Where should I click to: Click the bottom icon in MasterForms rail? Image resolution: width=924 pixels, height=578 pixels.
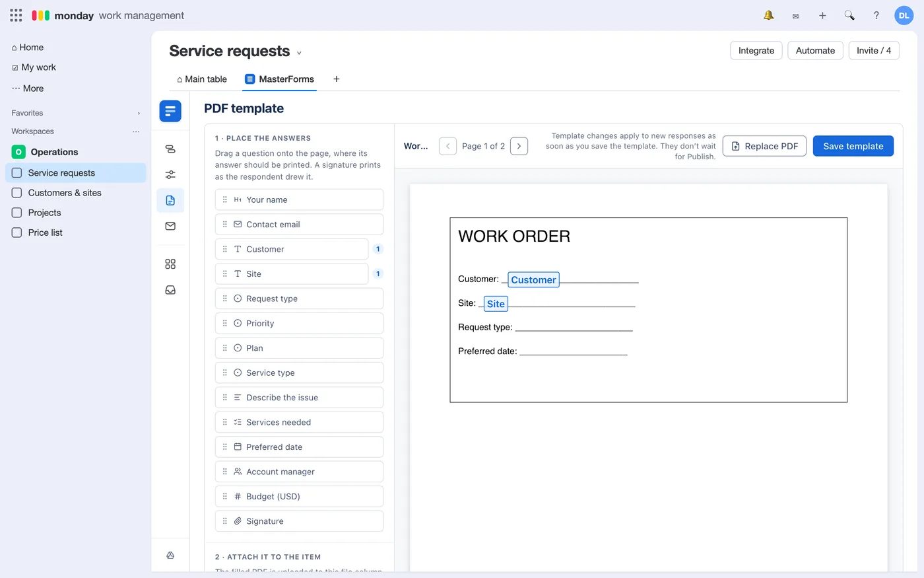[170, 556]
